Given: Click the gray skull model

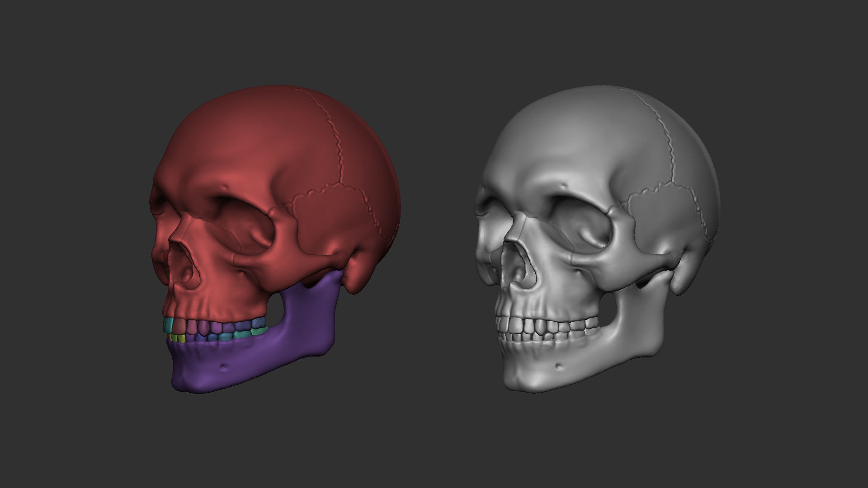Looking at the screenshot, I should pos(588,181).
